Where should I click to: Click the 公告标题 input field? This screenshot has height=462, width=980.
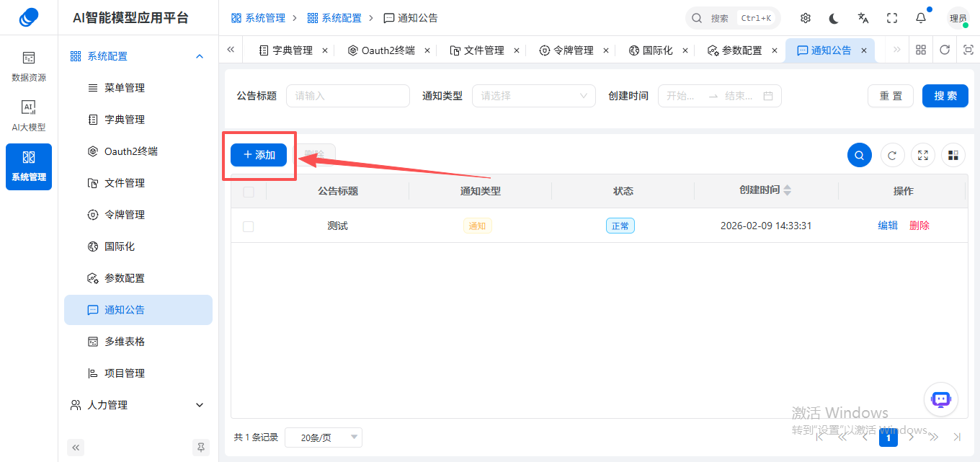pyautogui.click(x=348, y=96)
